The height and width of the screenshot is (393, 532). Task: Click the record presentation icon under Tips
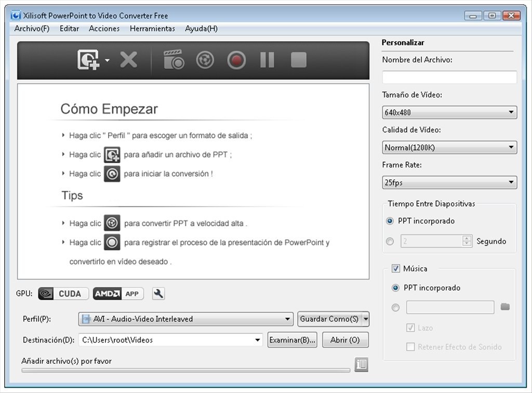112,242
